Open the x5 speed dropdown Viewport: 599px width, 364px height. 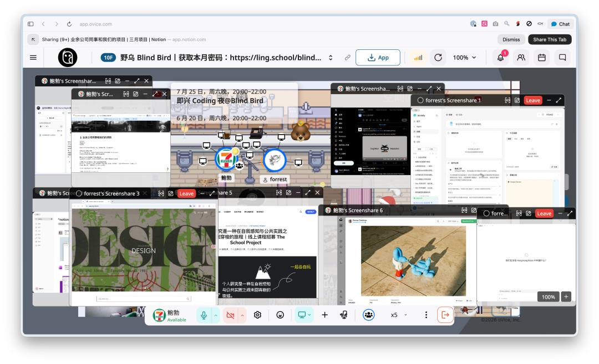pyautogui.click(x=398, y=315)
